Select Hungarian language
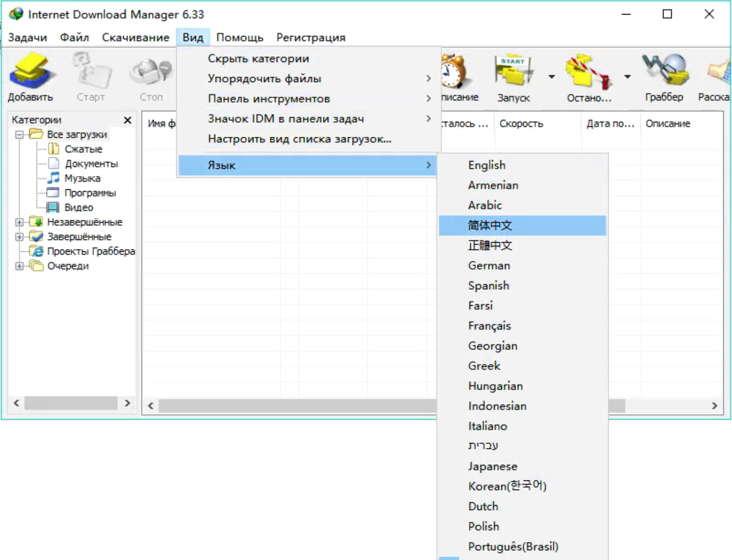 522,386
